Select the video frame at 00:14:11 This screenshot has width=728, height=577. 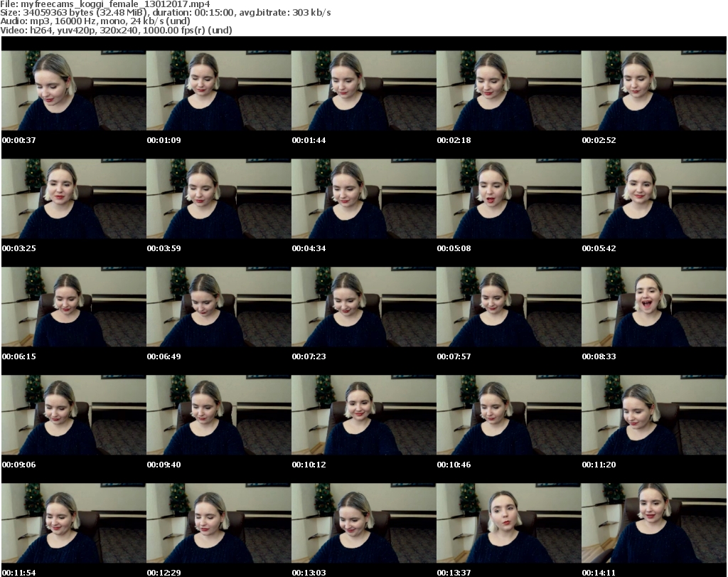[654, 523]
